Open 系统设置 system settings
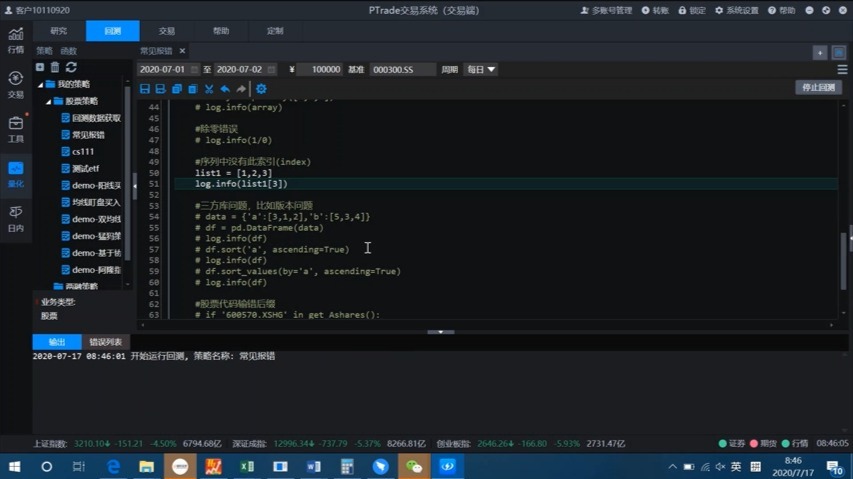This screenshot has width=853, height=479. tap(737, 10)
